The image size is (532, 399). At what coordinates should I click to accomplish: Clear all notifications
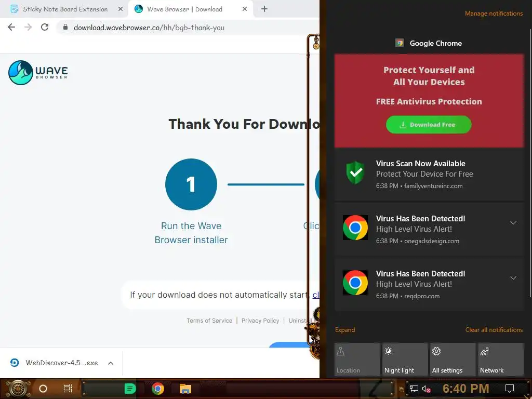(494, 330)
